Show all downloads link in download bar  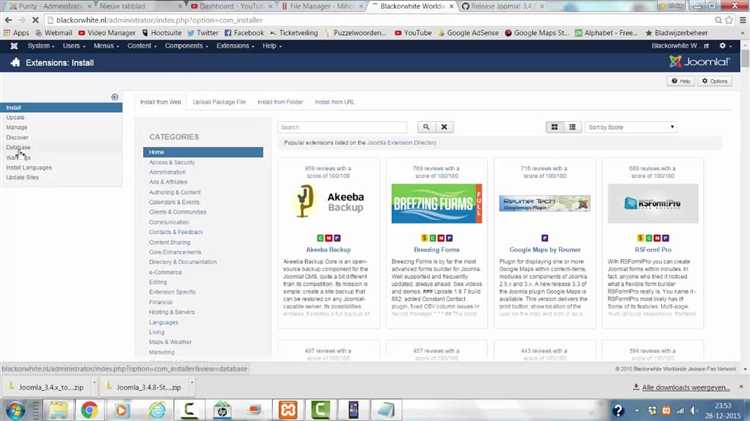(685, 387)
